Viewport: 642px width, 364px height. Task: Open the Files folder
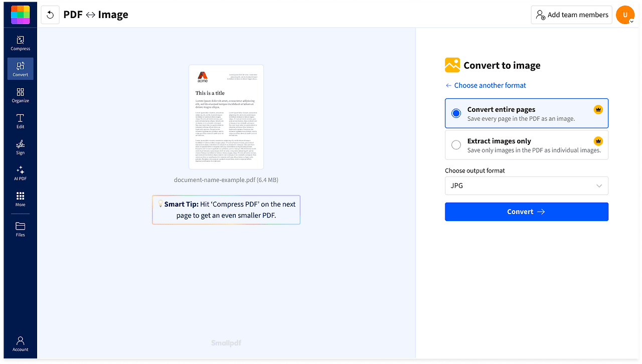click(20, 229)
